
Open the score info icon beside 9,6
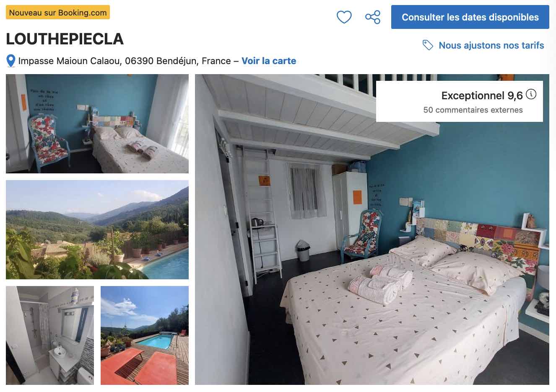tap(531, 94)
